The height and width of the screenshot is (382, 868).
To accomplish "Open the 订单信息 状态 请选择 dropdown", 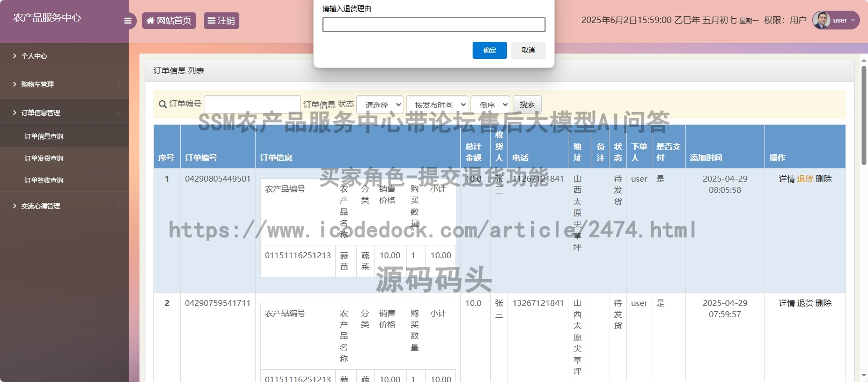I will [380, 104].
